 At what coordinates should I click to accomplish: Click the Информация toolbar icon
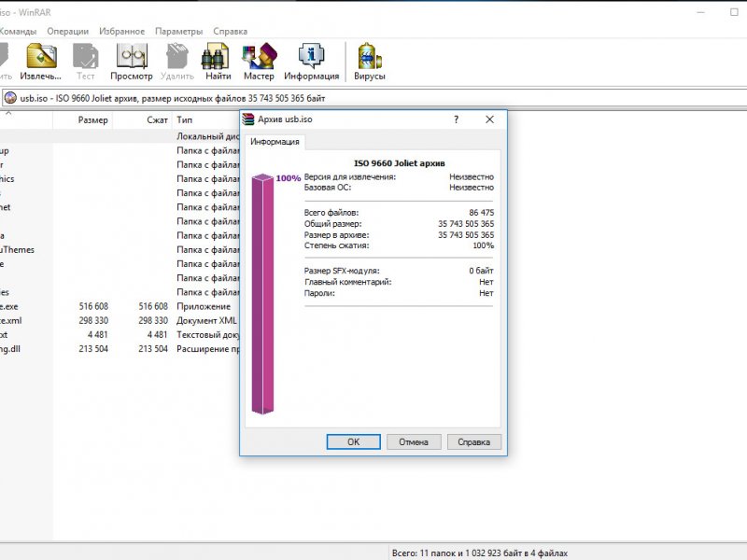point(312,62)
